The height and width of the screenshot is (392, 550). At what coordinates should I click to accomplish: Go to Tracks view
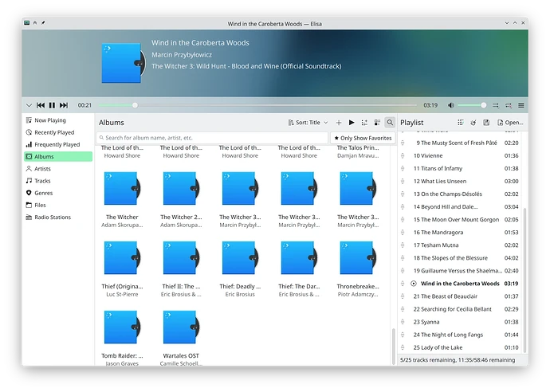58,181
